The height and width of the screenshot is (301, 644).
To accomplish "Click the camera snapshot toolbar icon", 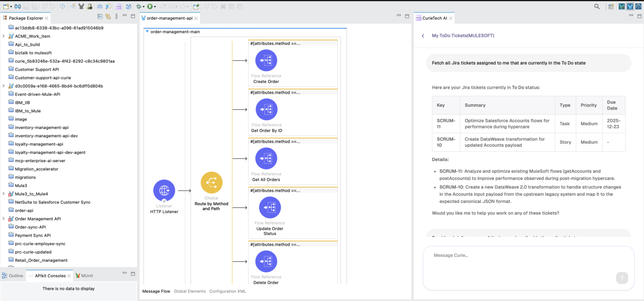I will [x=99, y=6].
